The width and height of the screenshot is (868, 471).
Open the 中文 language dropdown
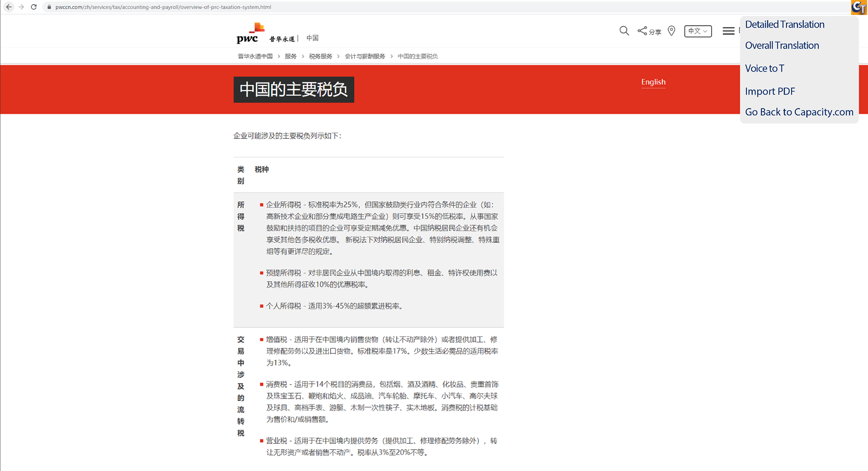tap(698, 31)
